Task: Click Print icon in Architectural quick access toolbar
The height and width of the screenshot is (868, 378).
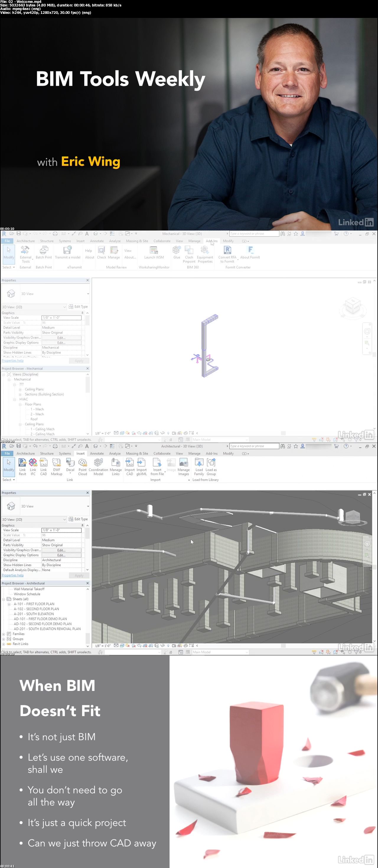Action: click(55, 446)
